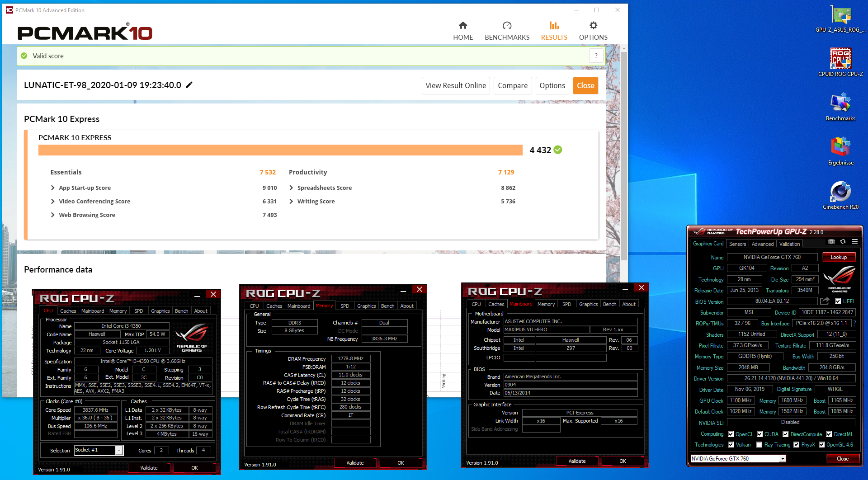Toggle OpenGL 4.6 checkbox
Viewport: 868px width, 480px height.
[821, 445]
